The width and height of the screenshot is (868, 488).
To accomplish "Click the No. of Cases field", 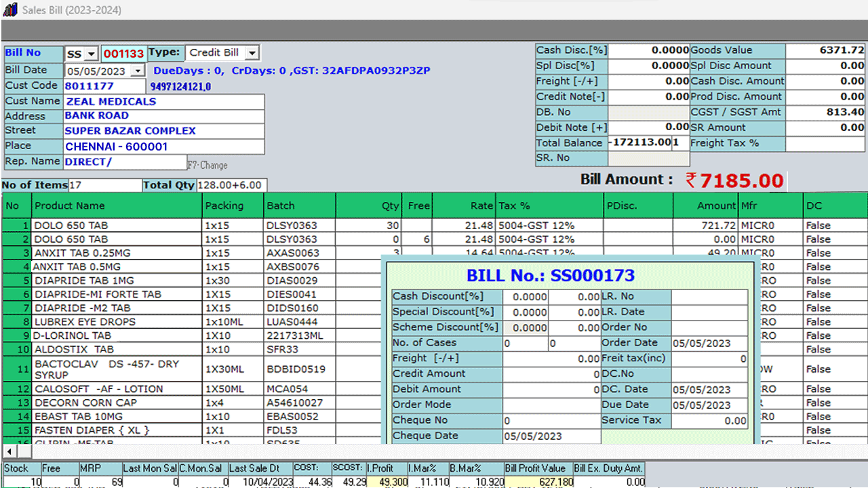I will [x=524, y=343].
